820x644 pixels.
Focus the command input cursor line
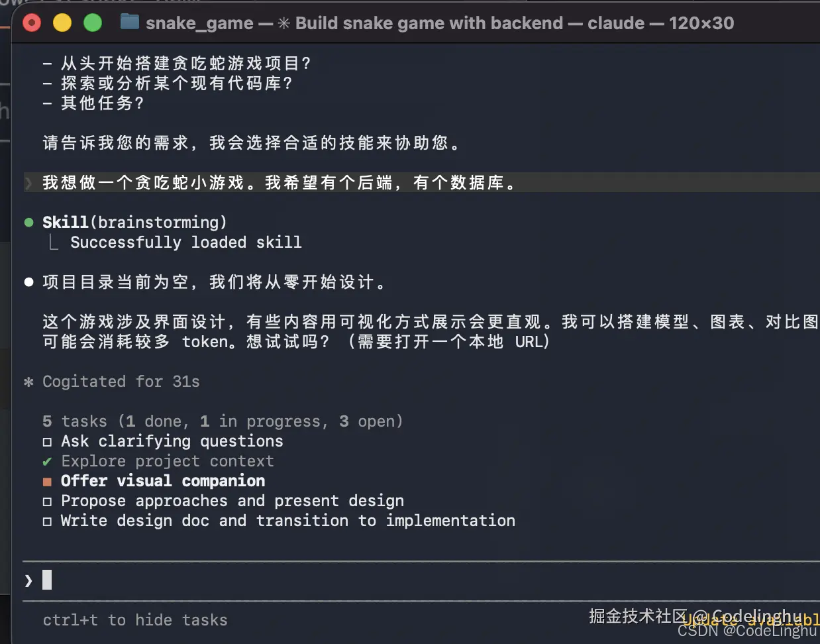click(421, 580)
